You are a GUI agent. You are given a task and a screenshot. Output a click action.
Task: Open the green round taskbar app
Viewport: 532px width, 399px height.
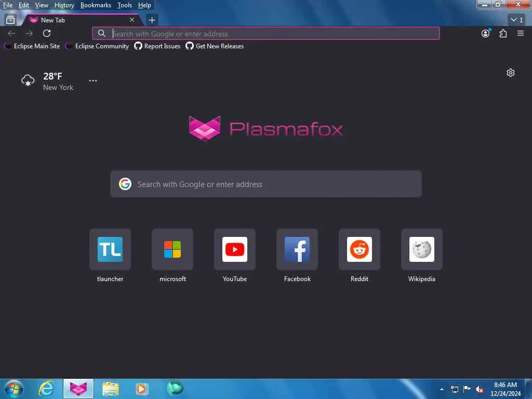coord(175,389)
